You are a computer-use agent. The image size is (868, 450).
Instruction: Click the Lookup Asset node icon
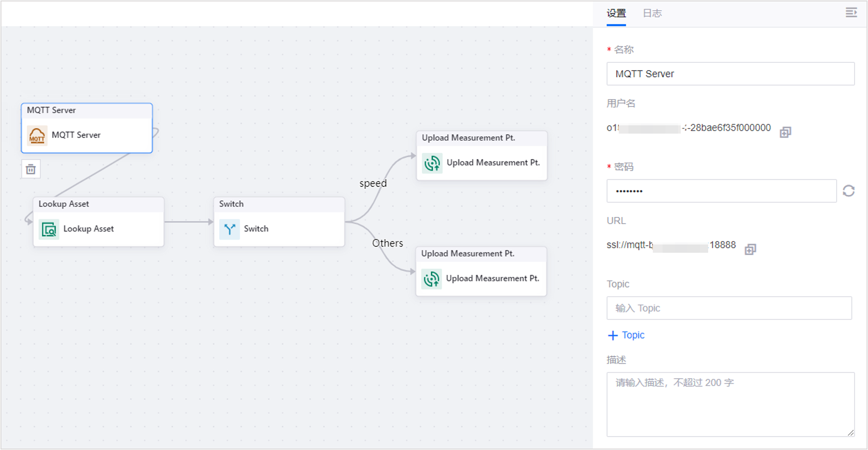pyautogui.click(x=49, y=229)
